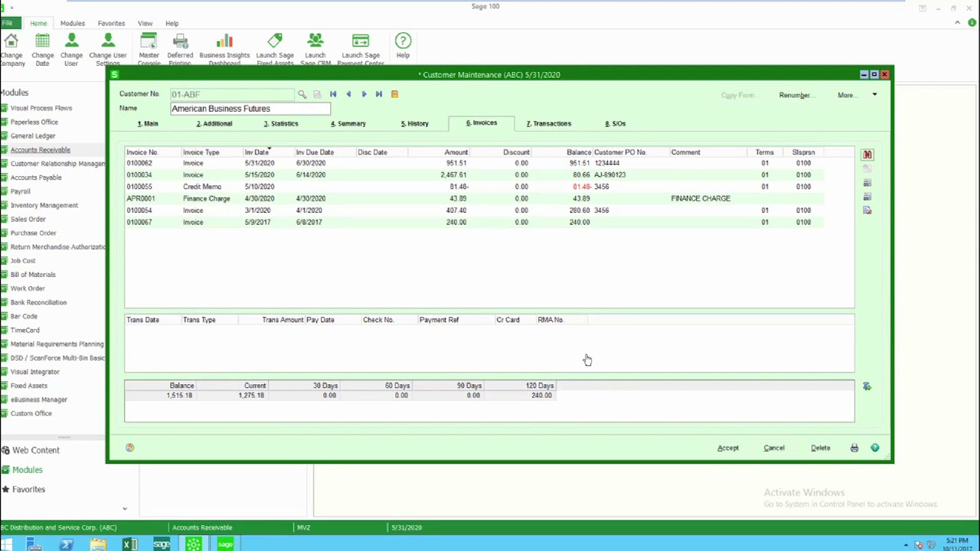This screenshot has width=980, height=551.
Task: Open the View ribbon tab
Action: (x=145, y=24)
